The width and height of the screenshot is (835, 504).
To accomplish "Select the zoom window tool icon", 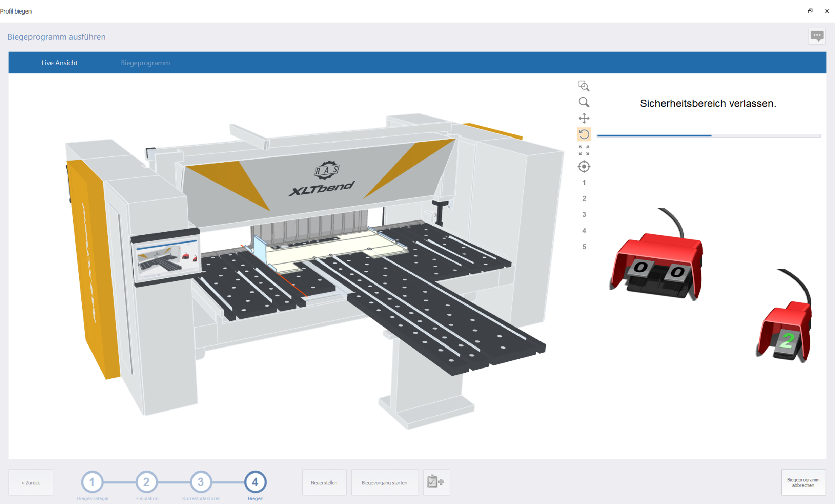I will (x=584, y=86).
